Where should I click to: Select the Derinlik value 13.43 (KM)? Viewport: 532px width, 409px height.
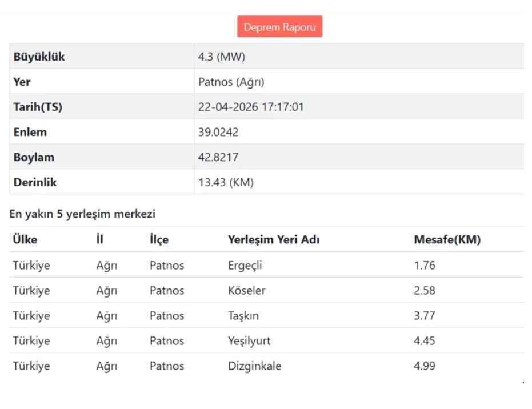tap(226, 183)
